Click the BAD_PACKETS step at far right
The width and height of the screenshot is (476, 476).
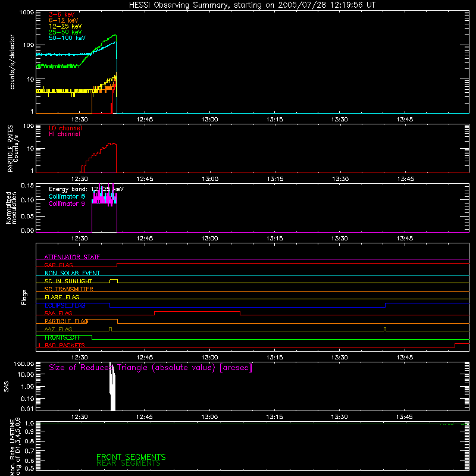462,344
